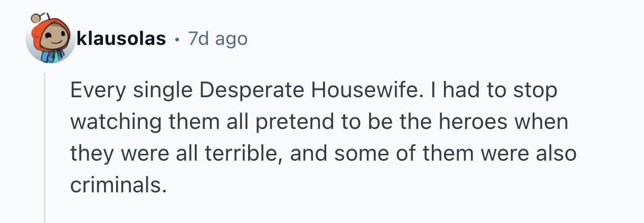Open the klausolas user profile link
This screenshot has width=644, height=223.
tap(121, 39)
